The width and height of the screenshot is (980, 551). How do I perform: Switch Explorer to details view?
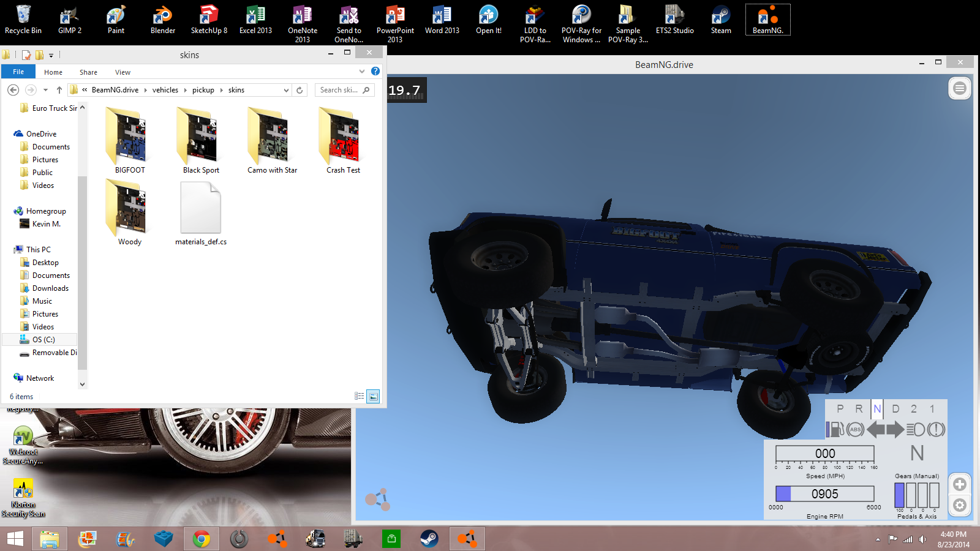click(x=360, y=397)
